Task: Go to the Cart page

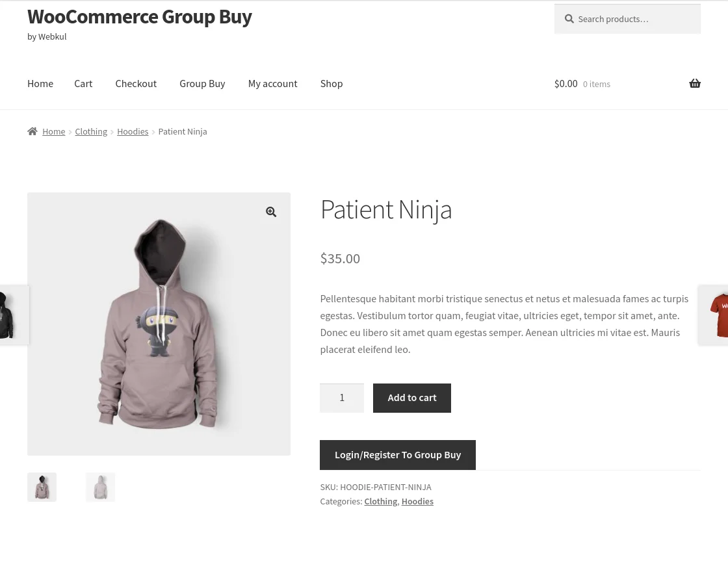Action: click(x=83, y=83)
